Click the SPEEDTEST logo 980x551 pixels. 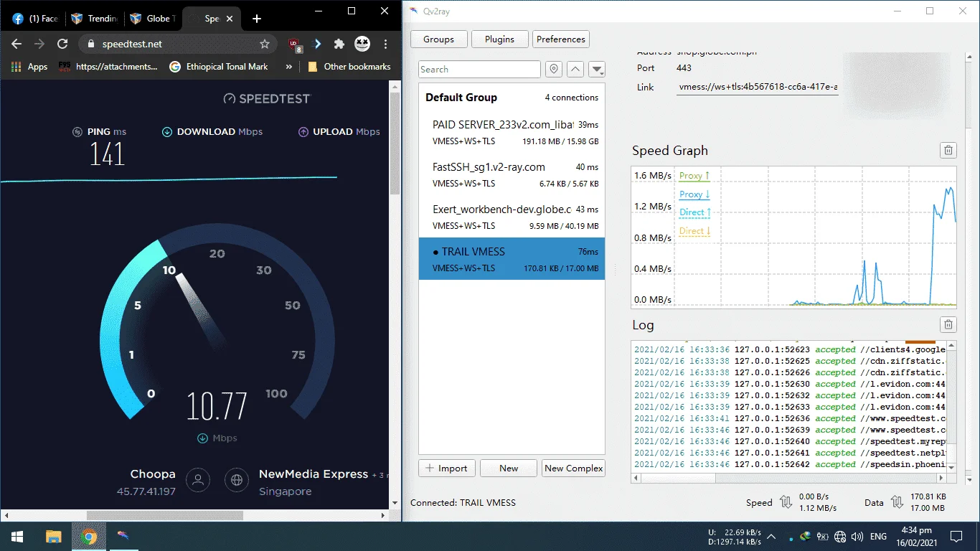[267, 98]
